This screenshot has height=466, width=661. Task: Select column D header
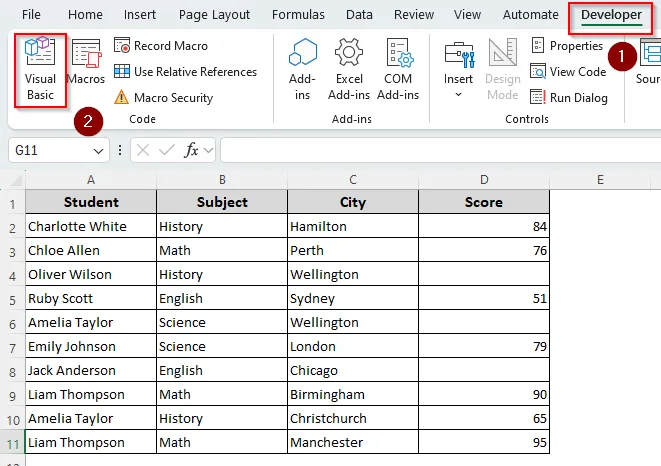484,180
